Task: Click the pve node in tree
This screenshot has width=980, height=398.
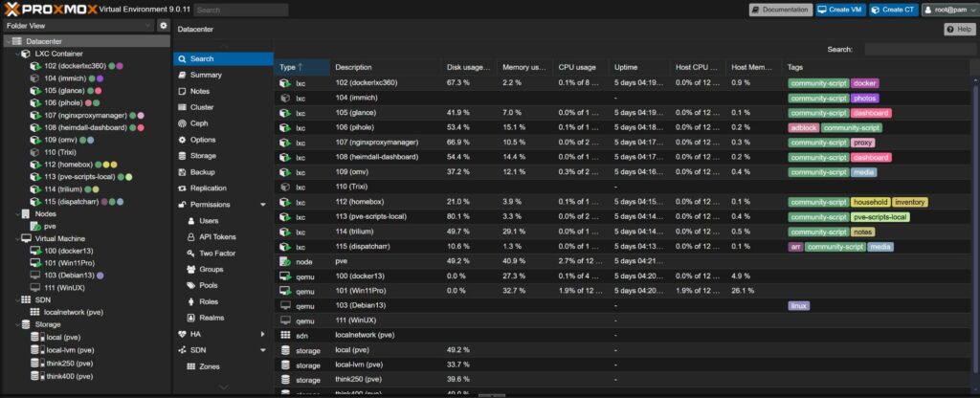Action: (x=50, y=226)
